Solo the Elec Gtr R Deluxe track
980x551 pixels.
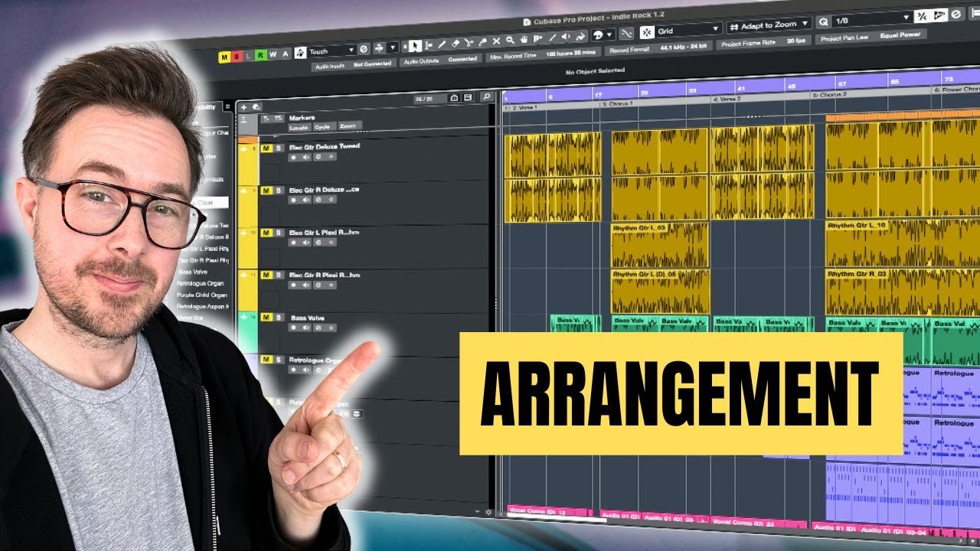point(279,191)
